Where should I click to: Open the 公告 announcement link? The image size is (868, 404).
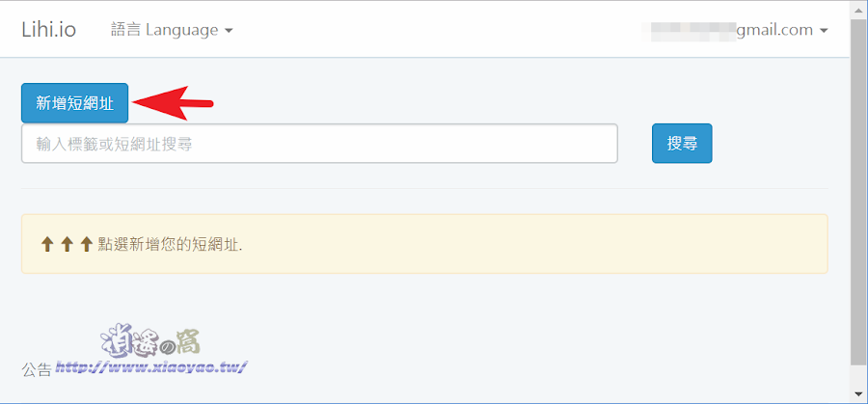[x=37, y=370]
